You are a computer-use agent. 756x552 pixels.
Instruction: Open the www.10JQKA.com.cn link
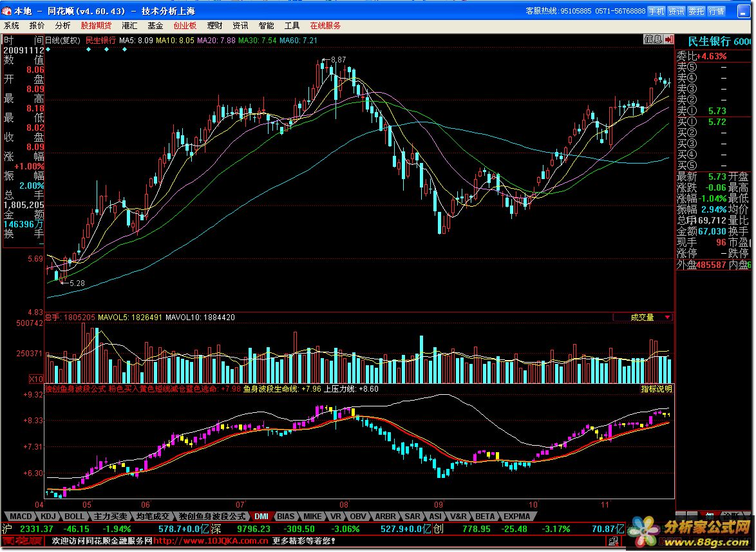pyautogui.click(x=211, y=541)
